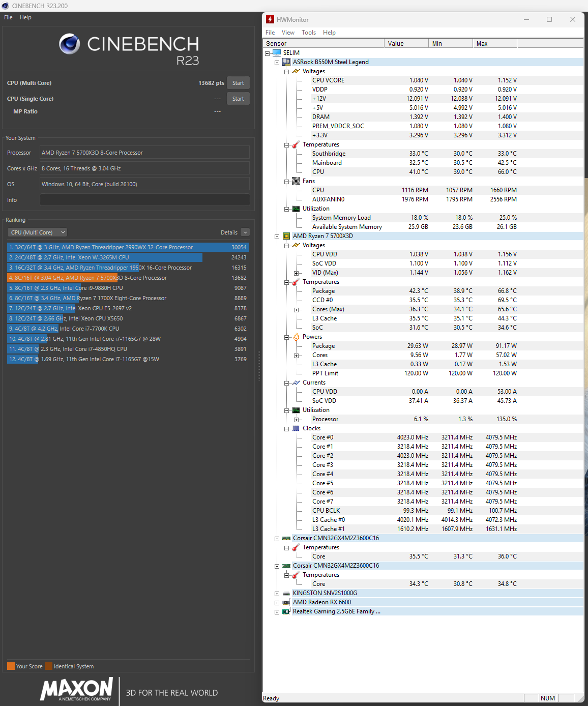Image resolution: width=588 pixels, height=706 pixels.
Task: Collapse the Currents section
Action: click(286, 383)
